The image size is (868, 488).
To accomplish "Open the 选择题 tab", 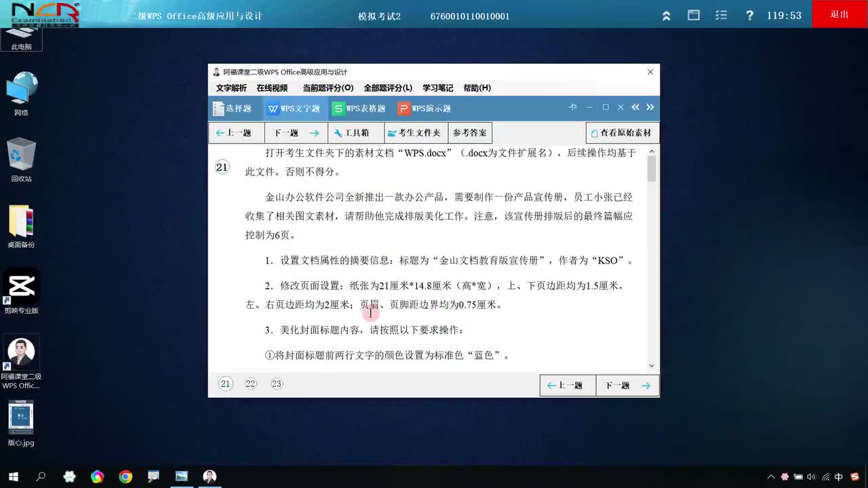I will [x=232, y=108].
